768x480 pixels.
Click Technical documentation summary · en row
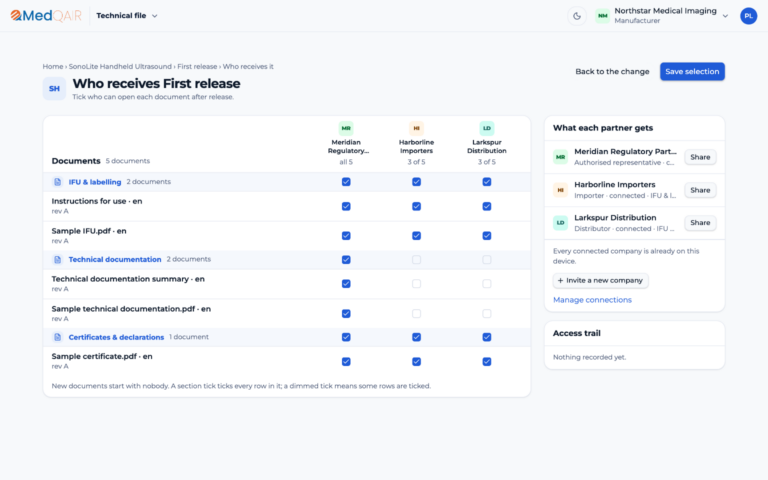click(287, 284)
